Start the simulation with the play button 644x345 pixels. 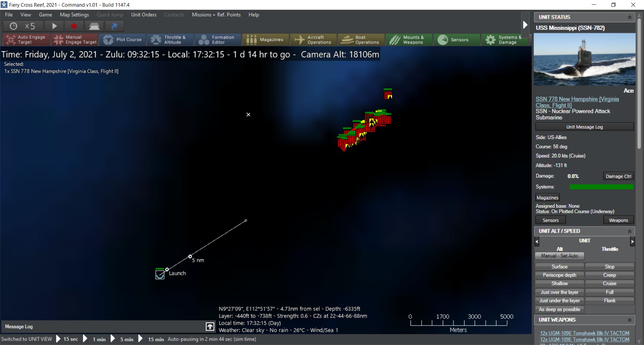(54, 26)
